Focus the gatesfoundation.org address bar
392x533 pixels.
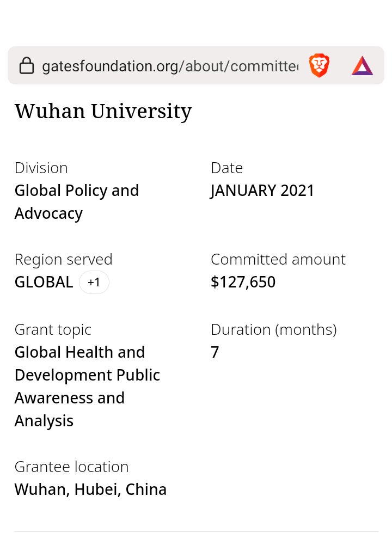170,66
